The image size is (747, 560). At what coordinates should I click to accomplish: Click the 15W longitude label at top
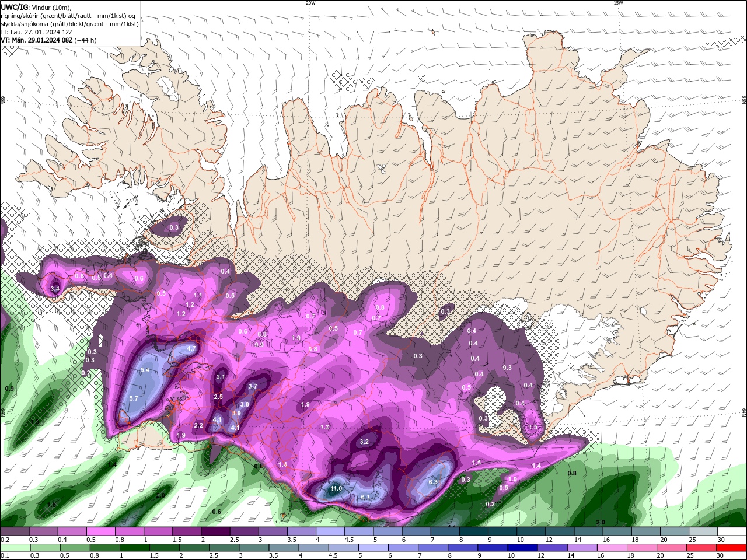618,3
